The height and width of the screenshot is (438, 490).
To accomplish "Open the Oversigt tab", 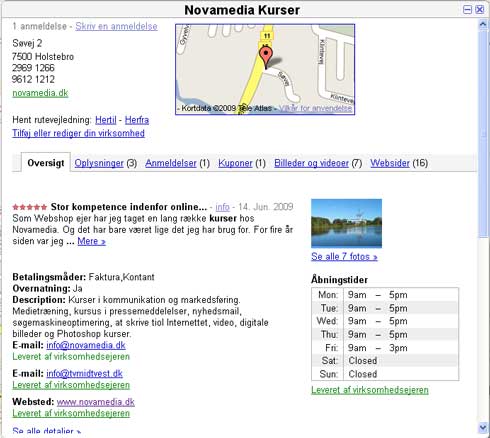I will pyautogui.click(x=46, y=163).
